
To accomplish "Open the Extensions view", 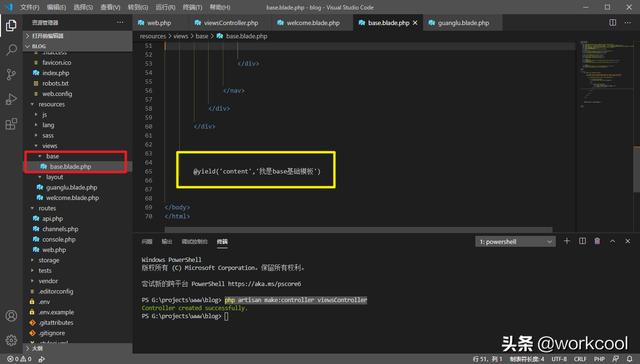I will tap(11, 124).
